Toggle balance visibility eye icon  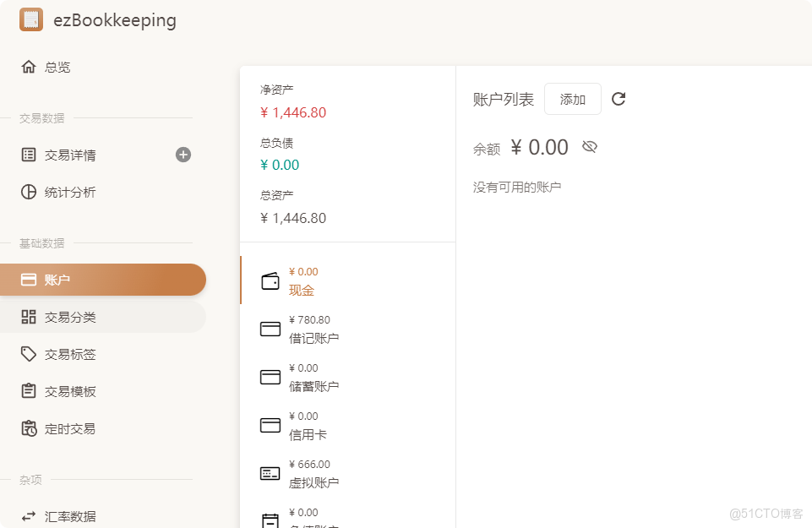pyautogui.click(x=590, y=147)
